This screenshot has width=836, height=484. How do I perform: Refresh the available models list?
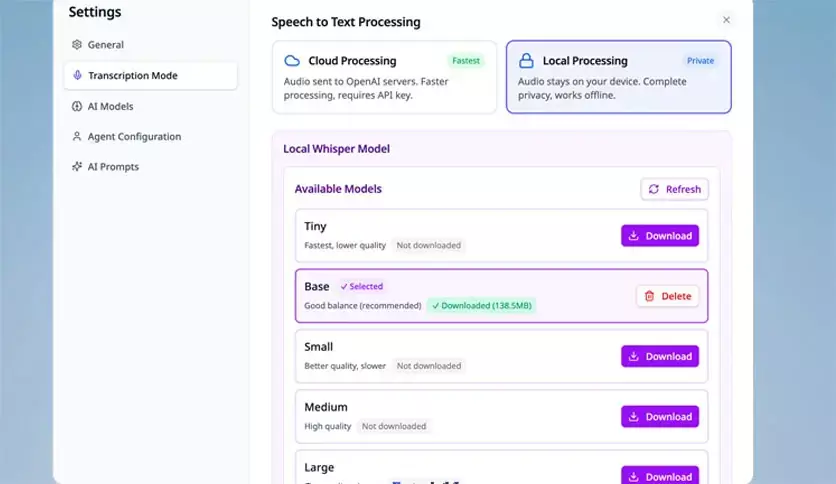[x=674, y=189]
